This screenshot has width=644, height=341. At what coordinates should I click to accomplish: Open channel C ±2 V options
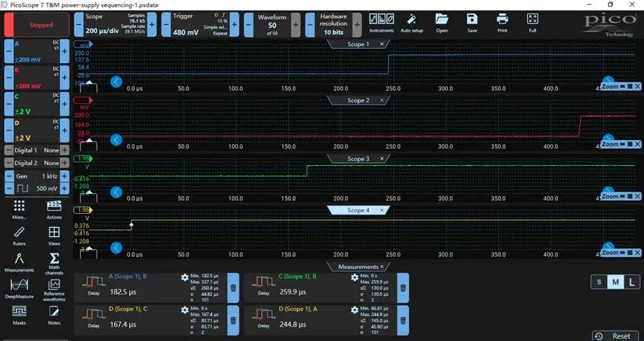pos(36,104)
